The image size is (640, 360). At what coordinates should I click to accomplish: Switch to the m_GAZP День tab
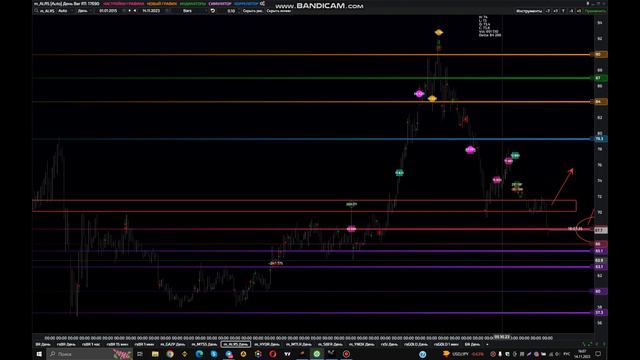click(x=172, y=344)
